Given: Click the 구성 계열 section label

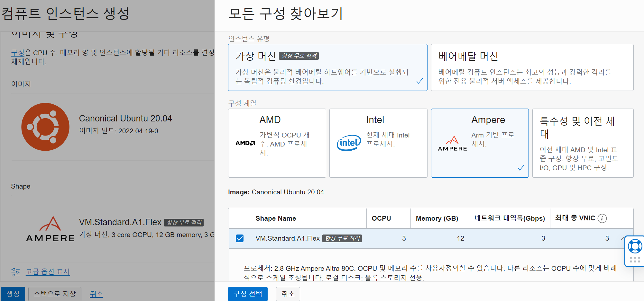Looking at the screenshot, I should click(242, 103).
